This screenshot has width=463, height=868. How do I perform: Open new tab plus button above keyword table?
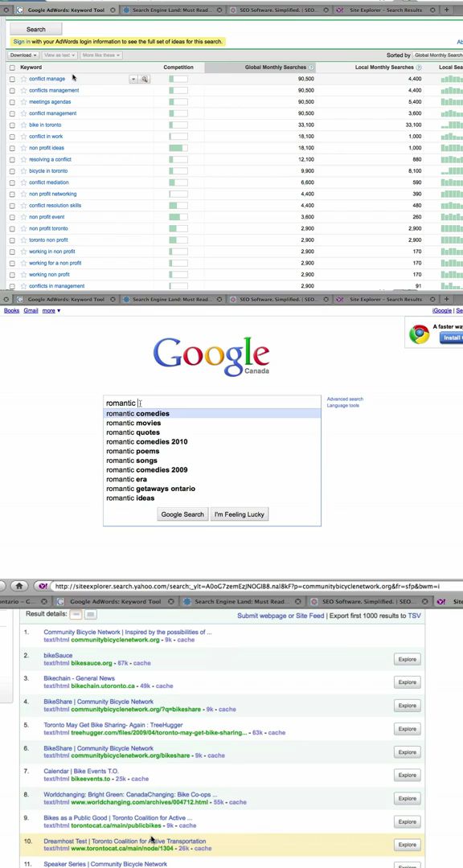point(446,10)
